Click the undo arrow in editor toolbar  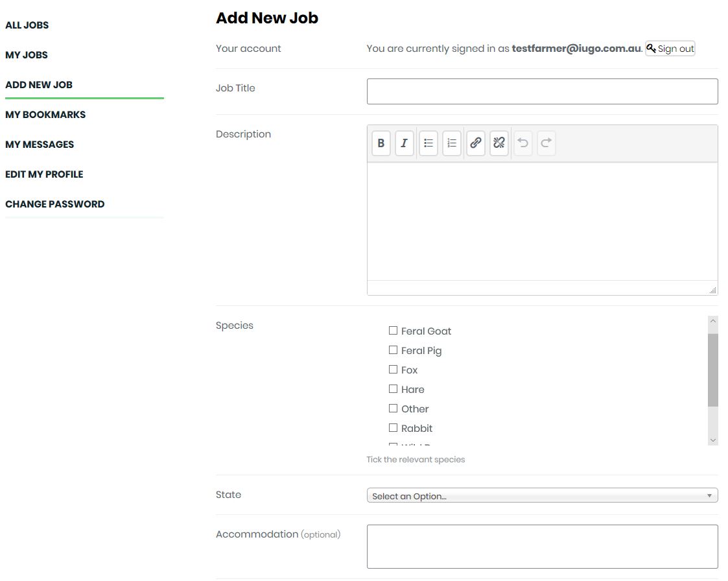(x=523, y=143)
